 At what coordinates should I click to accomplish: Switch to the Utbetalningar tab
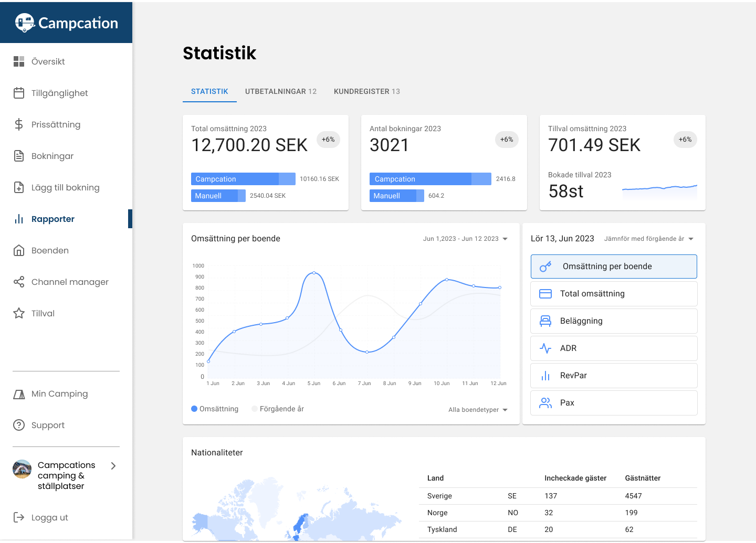280,91
